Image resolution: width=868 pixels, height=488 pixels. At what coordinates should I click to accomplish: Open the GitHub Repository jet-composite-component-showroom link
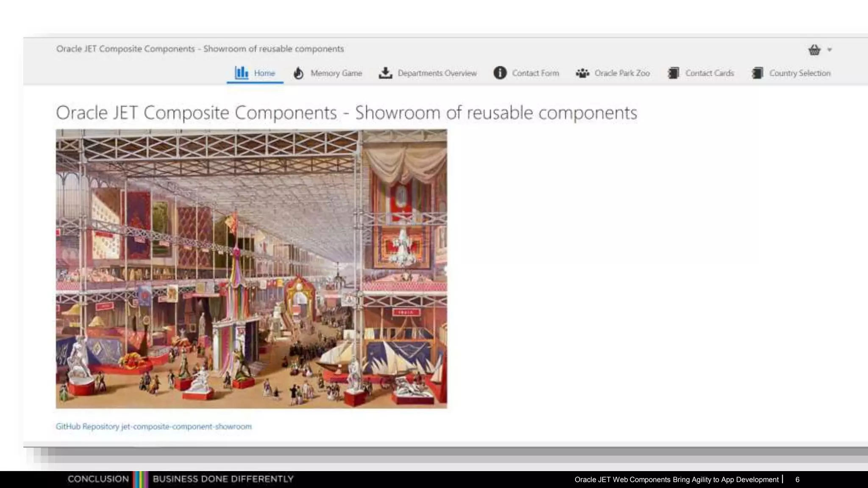(154, 427)
